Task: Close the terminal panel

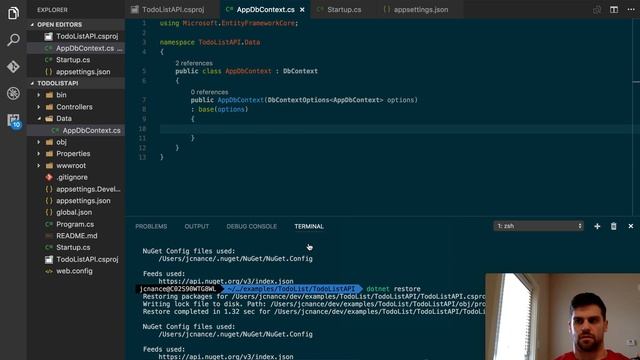Action: [x=631, y=226]
